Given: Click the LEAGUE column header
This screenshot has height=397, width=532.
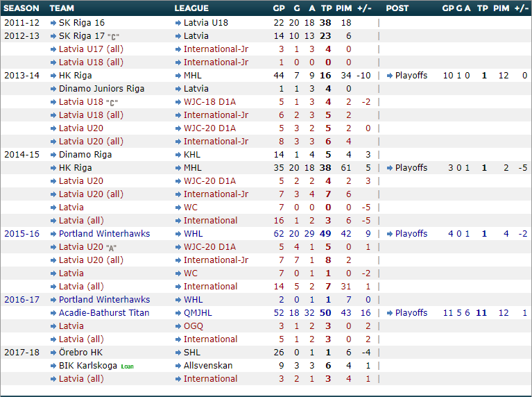Looking at the screenshot, I should click(191, 8).
